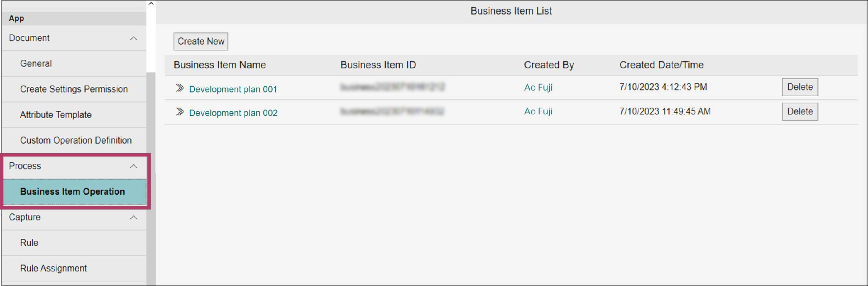Open the Development plan 001 link
This screenshot has width=868, height=286.
click(233, 89)
